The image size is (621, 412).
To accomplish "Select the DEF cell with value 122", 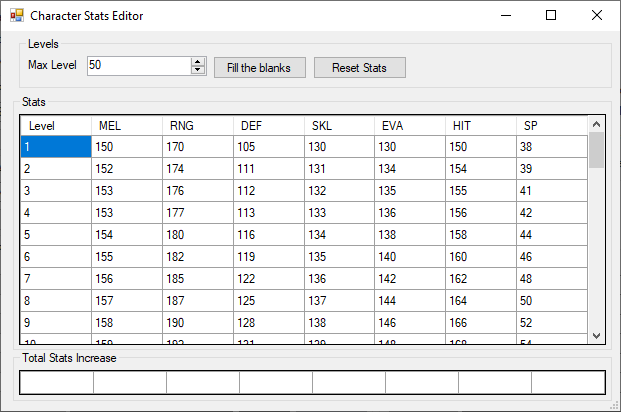I will [x=269, y=279].
